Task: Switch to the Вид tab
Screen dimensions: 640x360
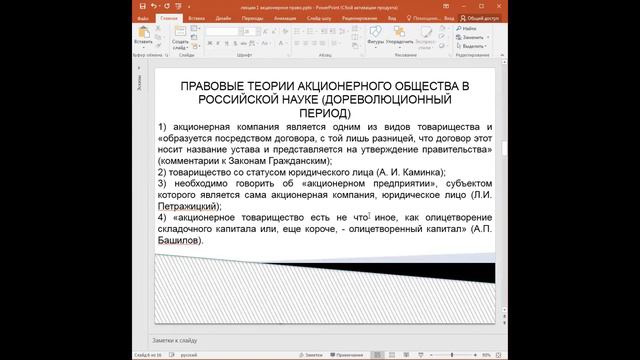Action: point(392,18)
